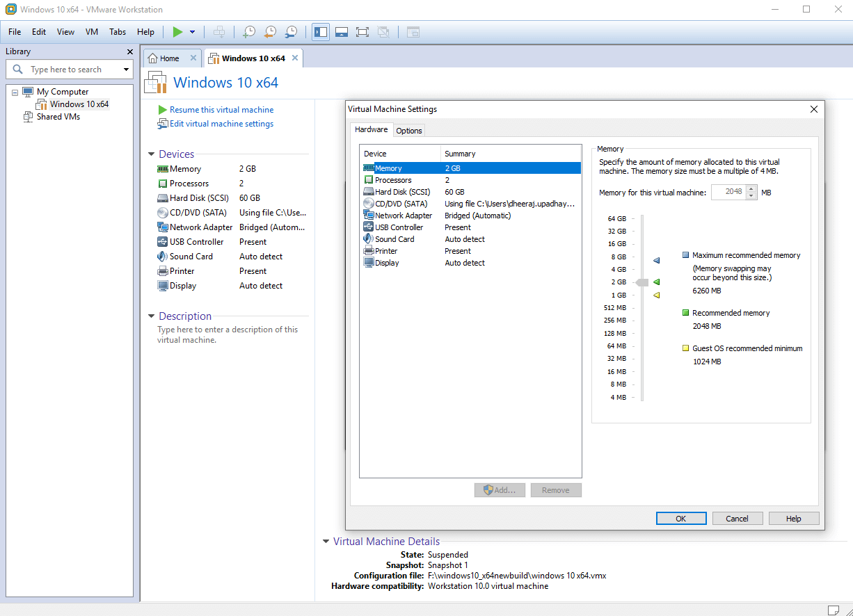This screenshot has width=853, height=616.
Task: Switch to Options tab in settings dialog
Action: point(409,131)
